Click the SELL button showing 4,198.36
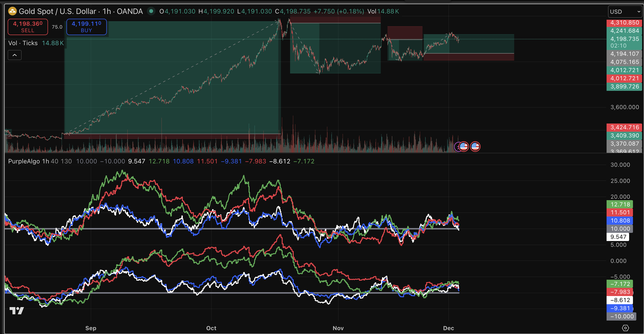 coord(28,26)
